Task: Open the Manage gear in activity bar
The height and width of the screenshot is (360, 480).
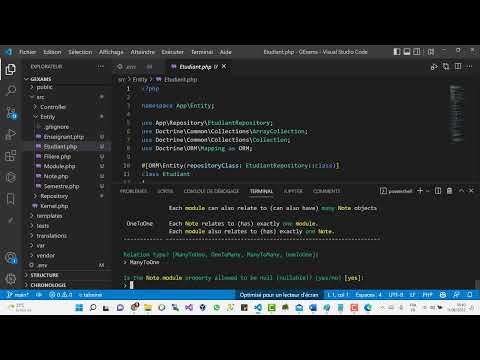Action: (11, 278)
